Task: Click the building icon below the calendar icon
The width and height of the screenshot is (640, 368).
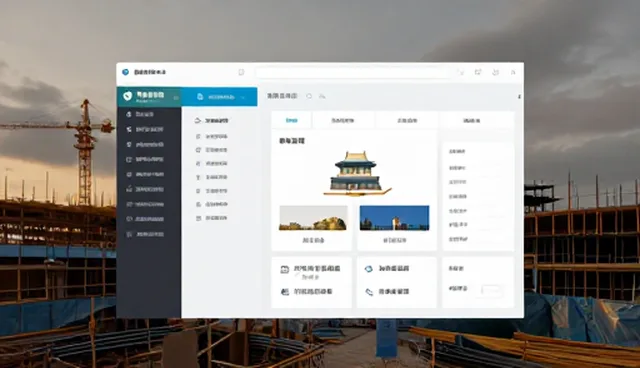Action: pyautogui.click(x=284, y=292)
